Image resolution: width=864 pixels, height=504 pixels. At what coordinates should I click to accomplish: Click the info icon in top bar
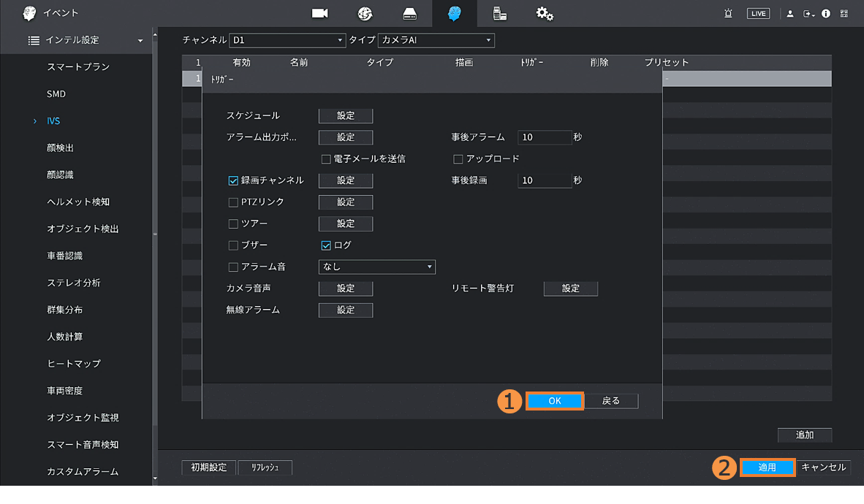(x=826, y=14)
